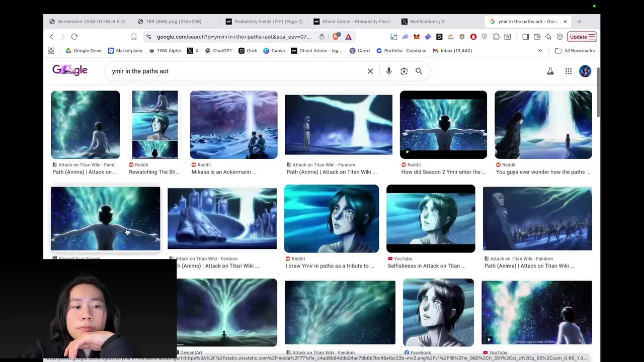Open the Canva bookmark
Image resolution: width=644 pixels, height=362 pixels.
[274, 51]
